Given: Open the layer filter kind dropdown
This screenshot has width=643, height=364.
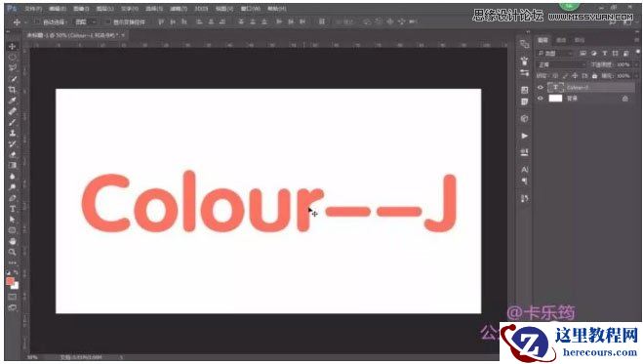Looking at the screenshot, I should point(555,54).
